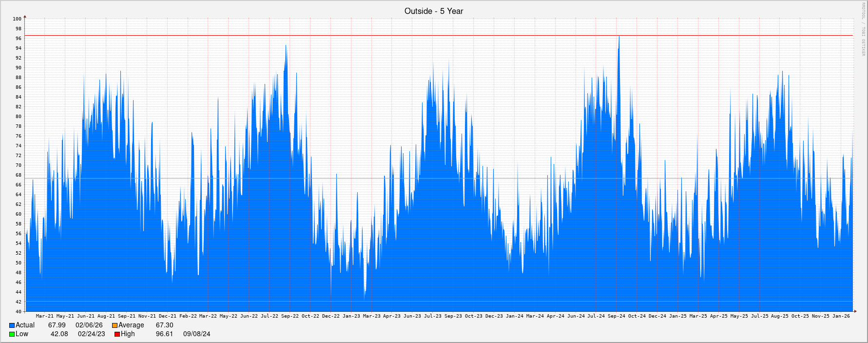The width and height of the screenshot is (868, 343).
Task: Click the red arrow atop the y-axis
Action: pos(25,17)
